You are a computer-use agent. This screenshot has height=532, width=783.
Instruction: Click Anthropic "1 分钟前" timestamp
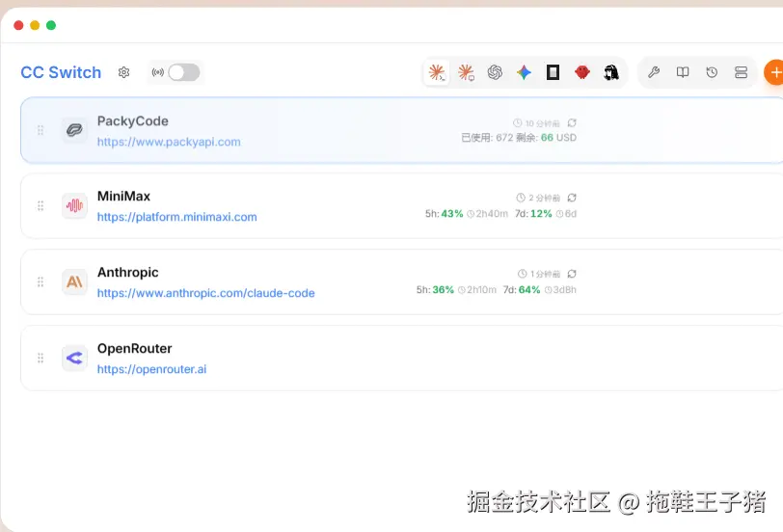click(545, 274)
